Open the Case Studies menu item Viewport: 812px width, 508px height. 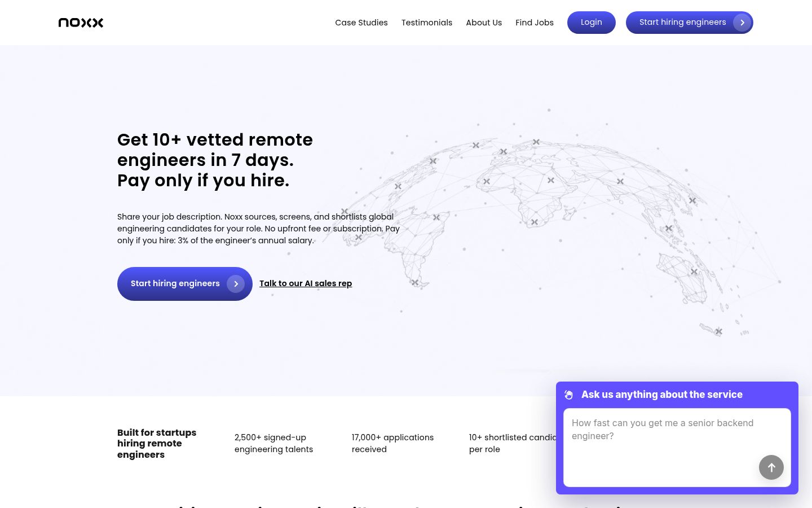(361, 23)
